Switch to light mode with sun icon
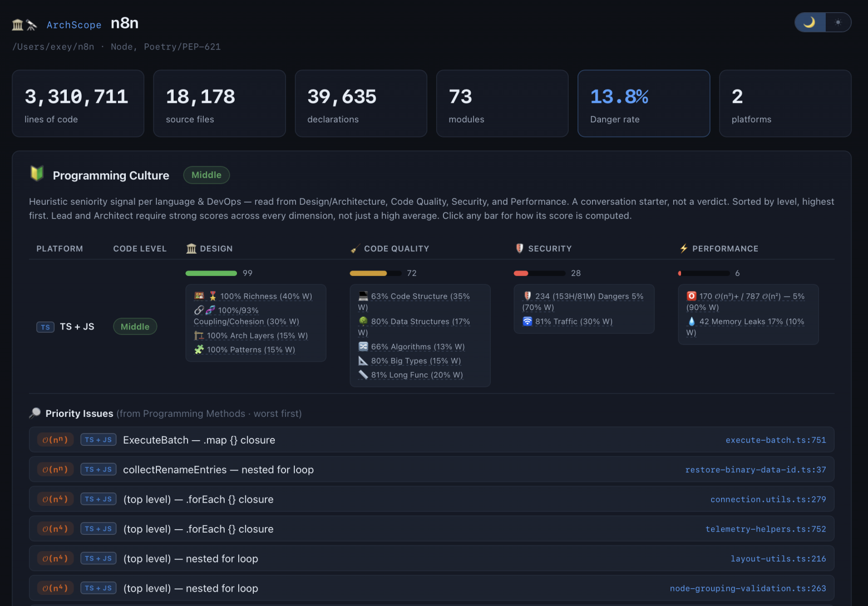The image size is (868, 606). (x=838, y=22)
